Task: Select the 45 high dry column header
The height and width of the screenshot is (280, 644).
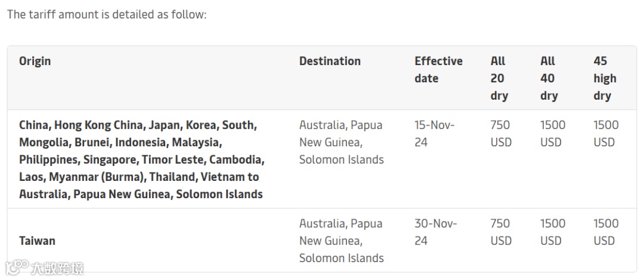Action: (x=604, y=78)
